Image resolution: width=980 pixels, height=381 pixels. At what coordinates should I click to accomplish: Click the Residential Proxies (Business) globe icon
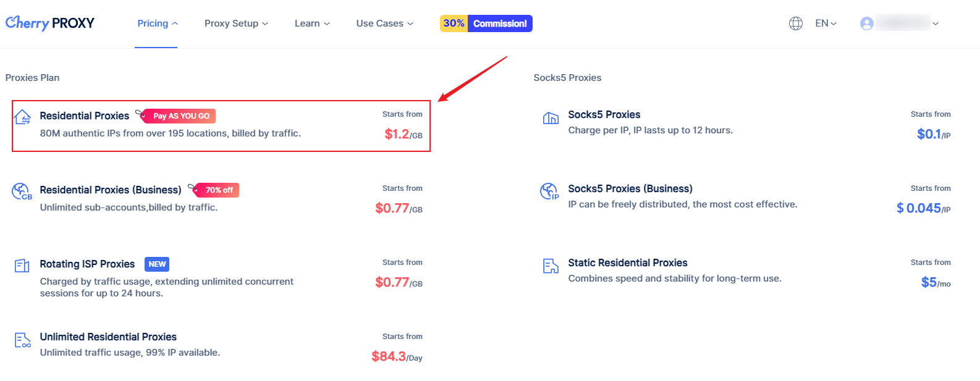22,191
